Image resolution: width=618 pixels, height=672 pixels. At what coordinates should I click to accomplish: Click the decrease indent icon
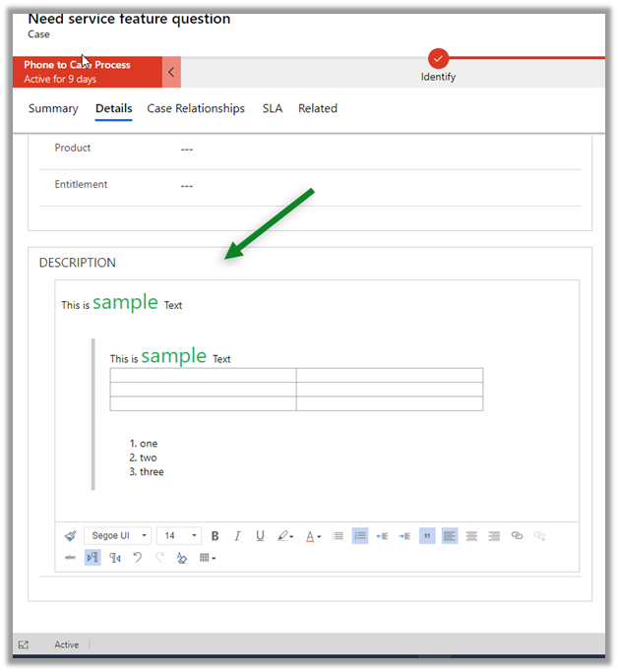(x=383, y=536)
